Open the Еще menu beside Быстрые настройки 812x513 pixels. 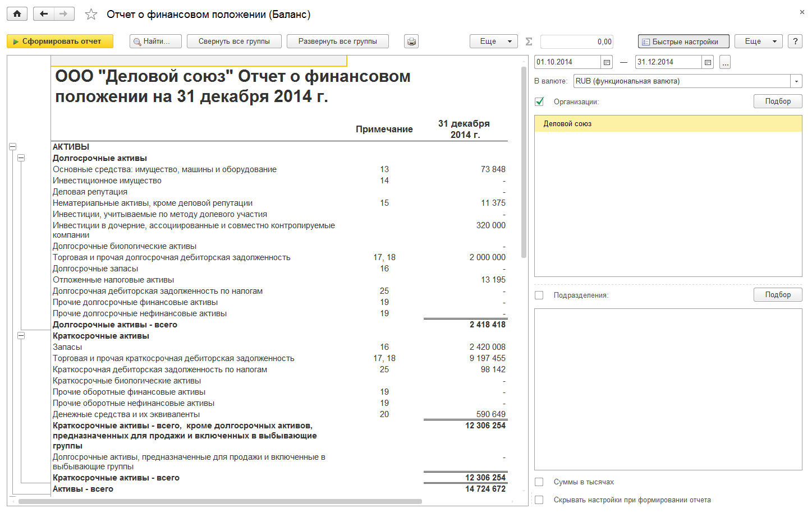(758, 41)
